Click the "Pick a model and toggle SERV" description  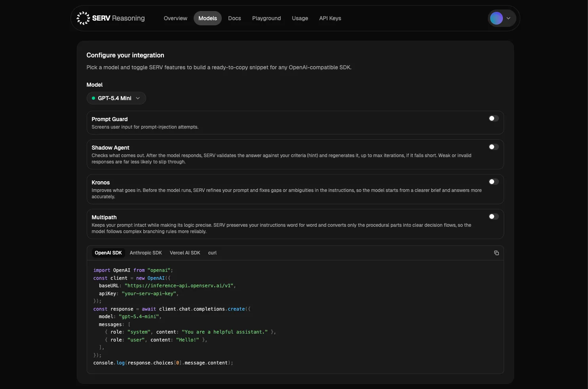click(x=219, y=67)
